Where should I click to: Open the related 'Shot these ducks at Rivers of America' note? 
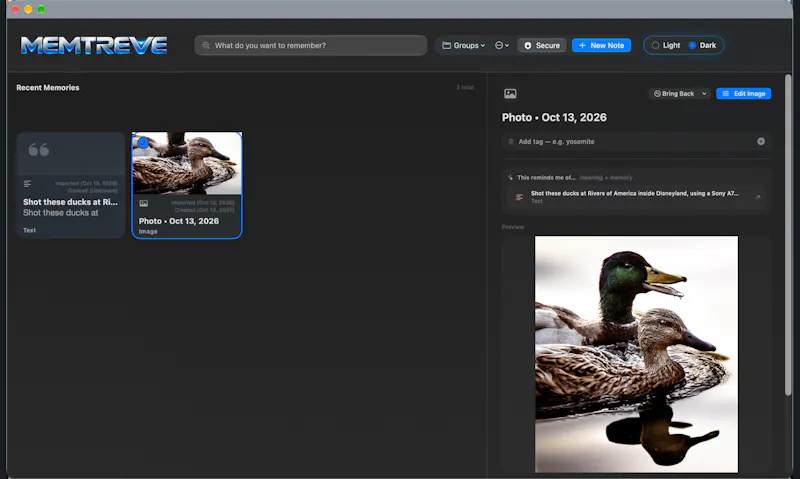[x=636, y=197]
